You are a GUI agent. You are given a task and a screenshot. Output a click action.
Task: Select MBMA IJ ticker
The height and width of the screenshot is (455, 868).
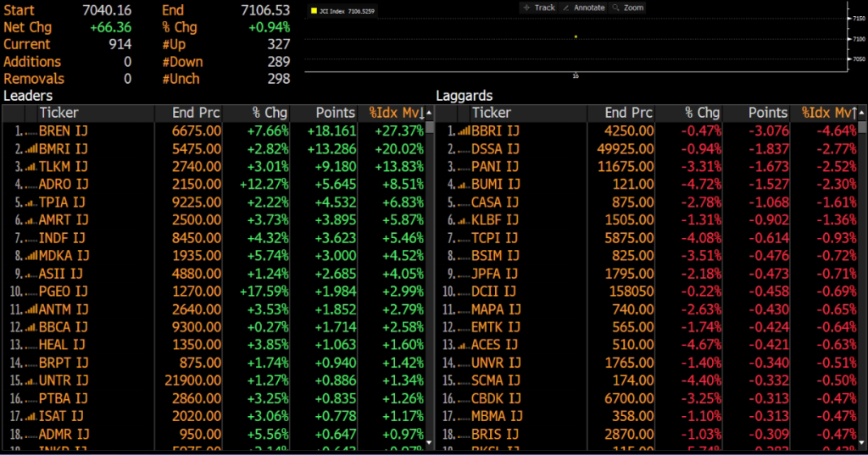coord(497,416)
